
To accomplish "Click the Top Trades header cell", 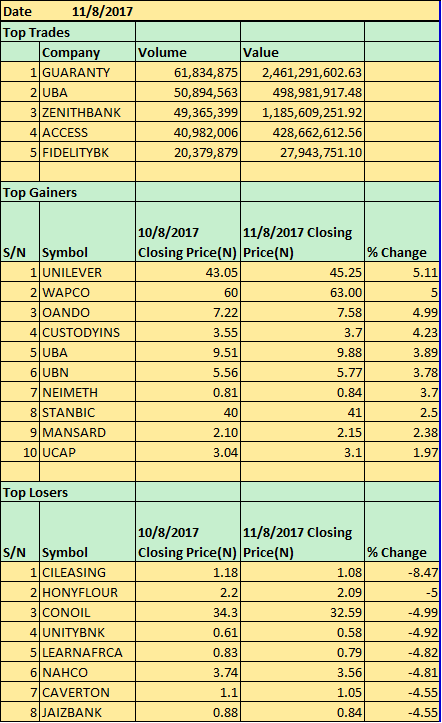I will point(68,32).
